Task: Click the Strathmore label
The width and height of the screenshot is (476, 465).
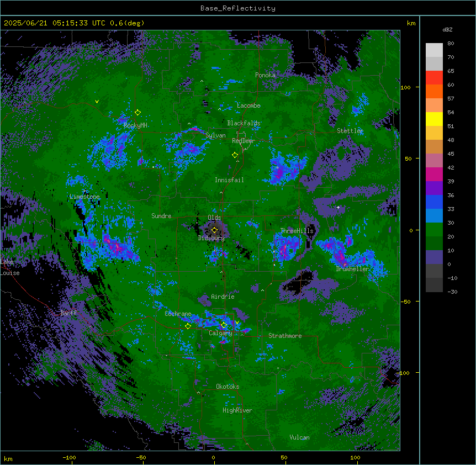Action: click(285, 336)
